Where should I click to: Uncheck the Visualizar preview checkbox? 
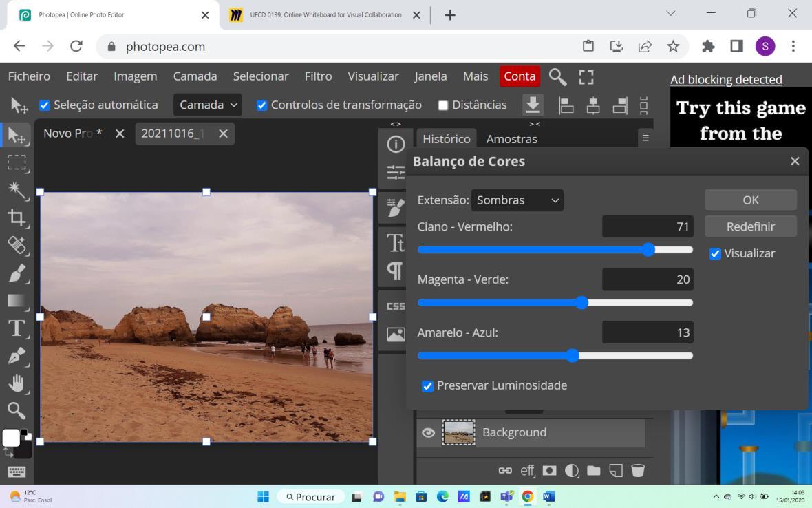[x=715, y=253]
